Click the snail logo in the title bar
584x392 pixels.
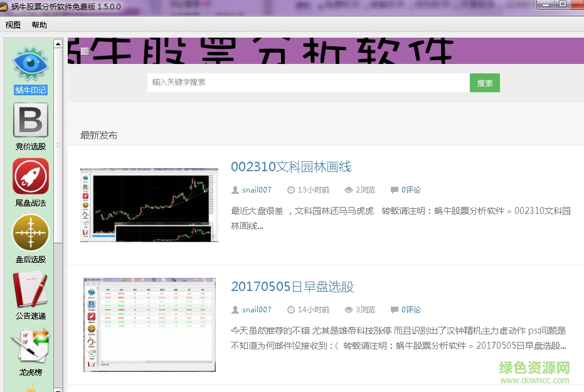(5, 6)
